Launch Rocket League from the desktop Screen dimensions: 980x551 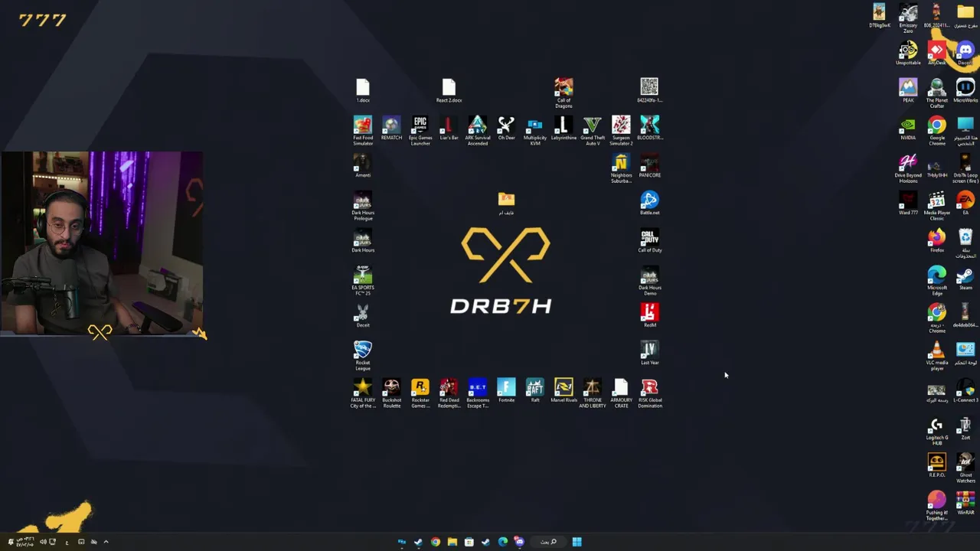pos(363,356)
